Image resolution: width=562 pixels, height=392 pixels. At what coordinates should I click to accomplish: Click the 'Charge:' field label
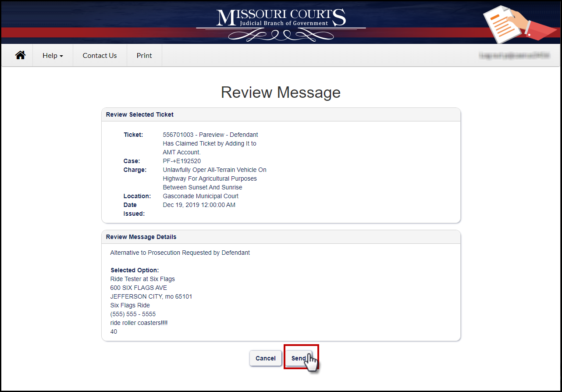(135, 170)
